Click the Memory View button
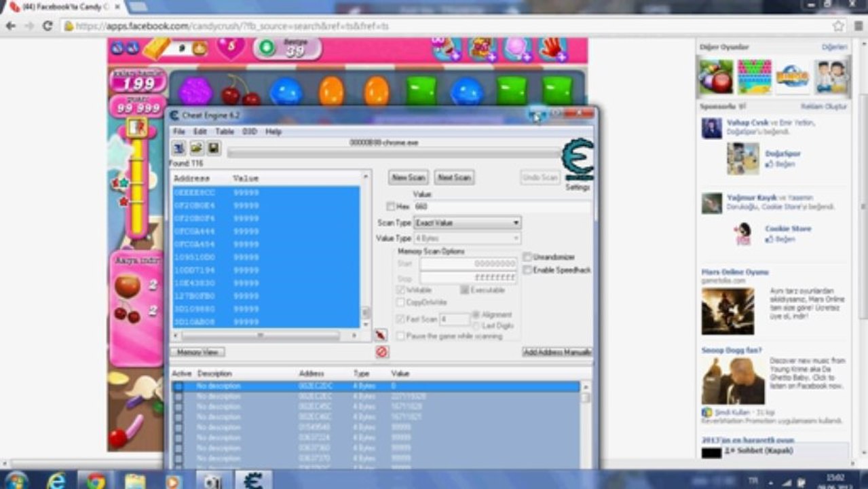The height and width of the screenshot is (489, 868). click(x=197, y=352)
